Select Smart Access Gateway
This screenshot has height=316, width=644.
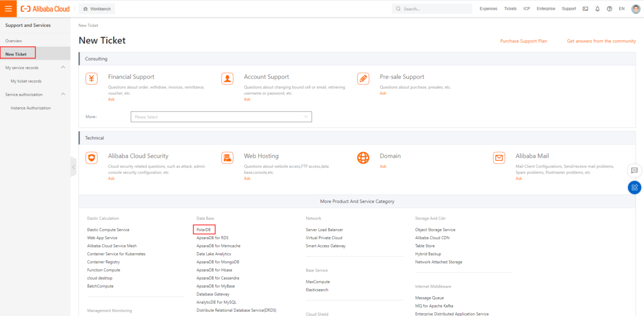pyautogui.click(x=326, y=246)
